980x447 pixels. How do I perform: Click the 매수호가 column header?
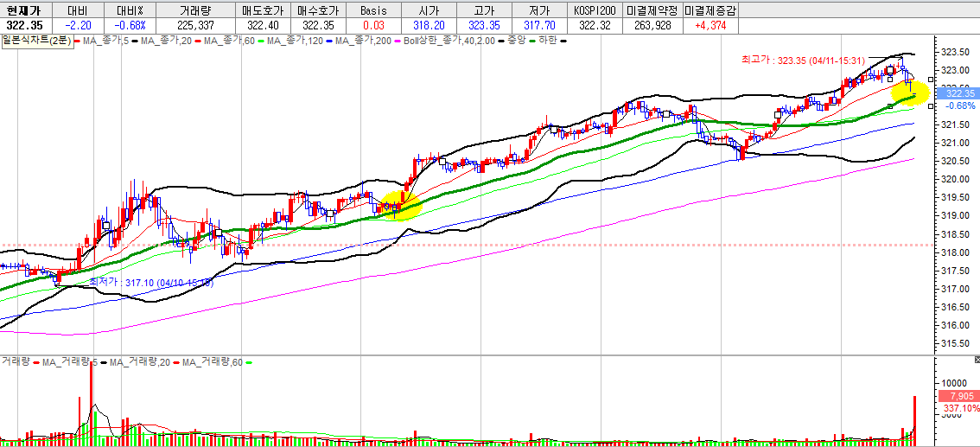coord(318,10)
